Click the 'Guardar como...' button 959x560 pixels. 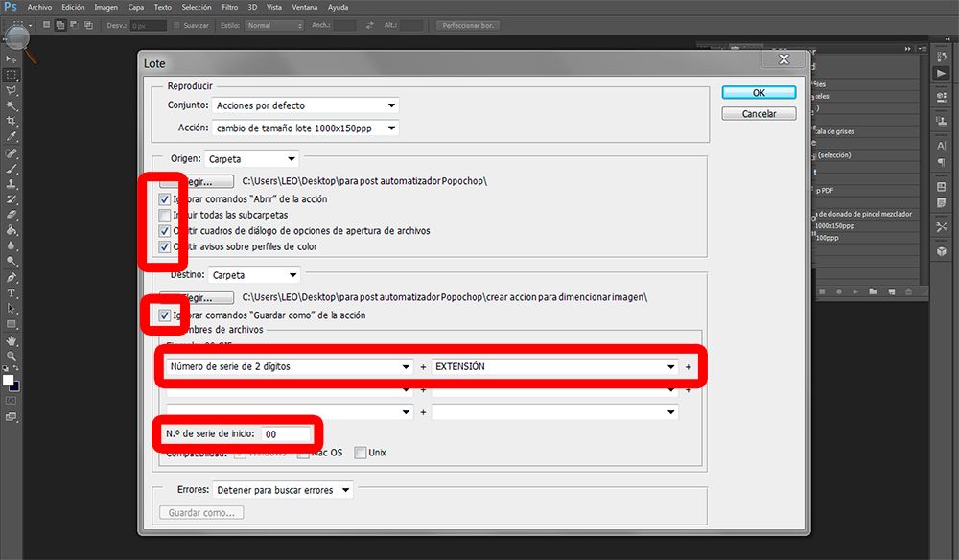pos(201,513)
